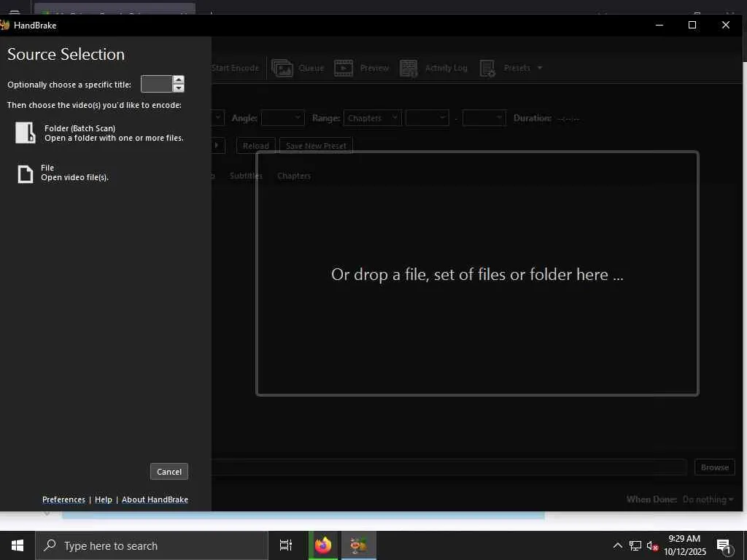Show hidden system tray icons
The image size is (747, 560).
click(617, 545)
